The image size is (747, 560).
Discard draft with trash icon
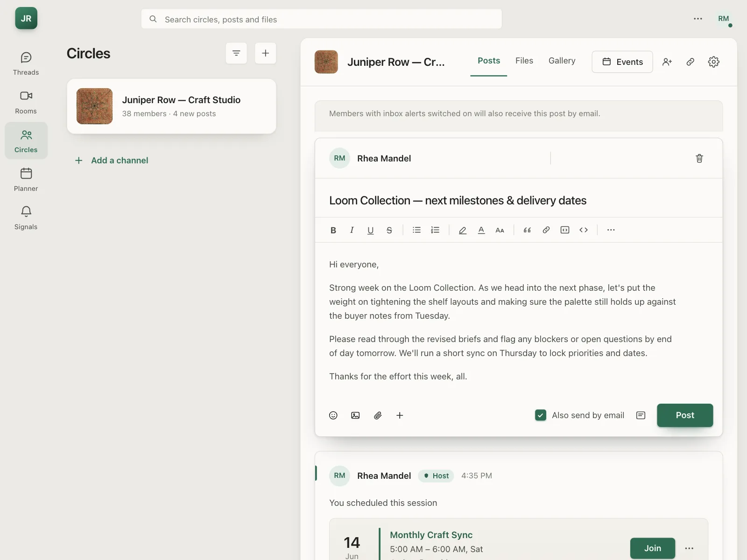699,158
